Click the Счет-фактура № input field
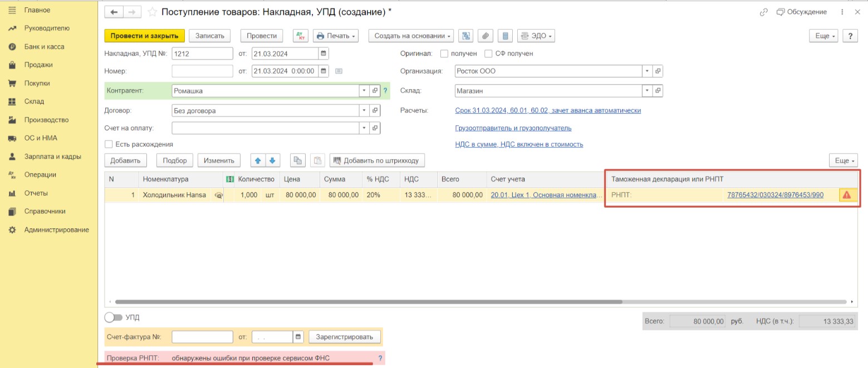Image resolution: width=868 pixels, height=368 pixels. point(202,337)
